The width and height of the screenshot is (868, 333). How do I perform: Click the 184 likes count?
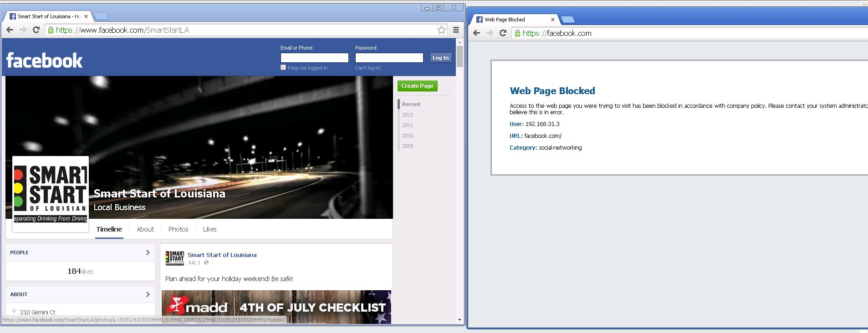click(x=80, y=272)
